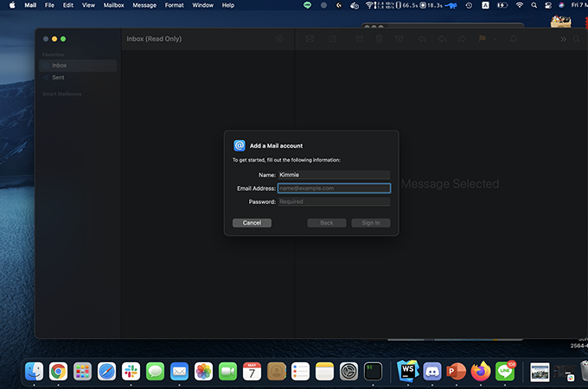588x389 pixels.
Task: Click the Time Machine clock icon in menu bar
Action: pyautogui.click(x=469, y=5)
